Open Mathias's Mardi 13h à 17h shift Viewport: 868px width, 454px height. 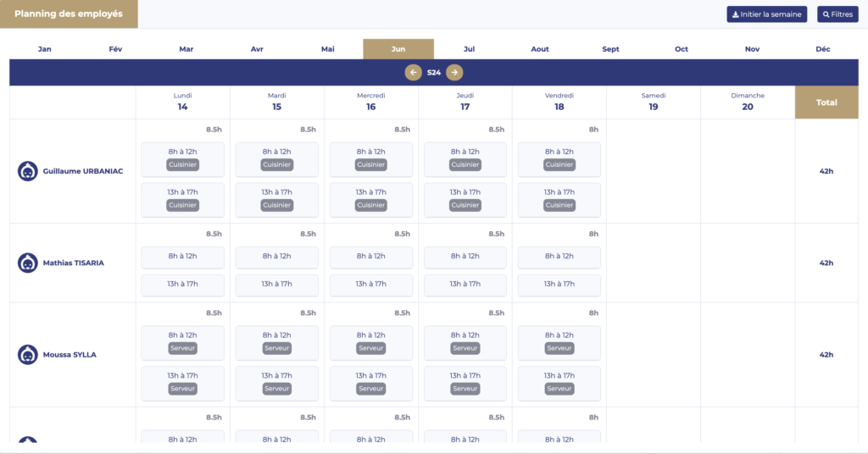[x=277, y=285]
